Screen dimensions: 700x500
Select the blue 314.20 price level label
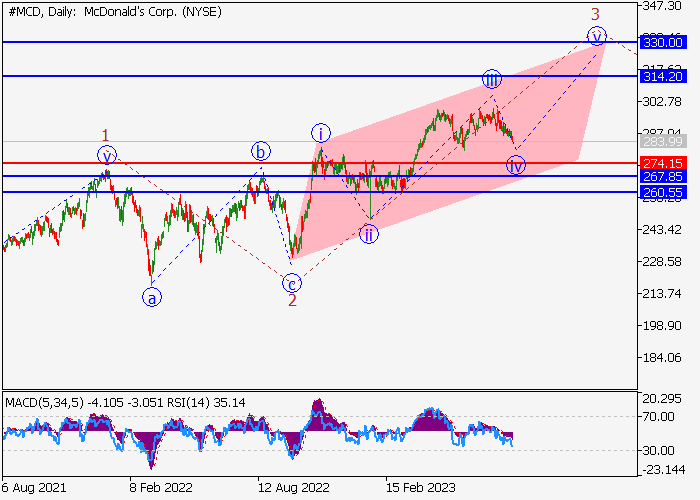(x=662, y=76)
